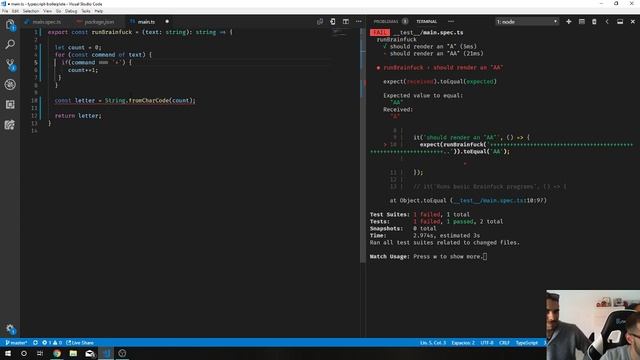Change encoding UTF-8 in status bar
Viewport: 640px width, 360px height.
point(487,343)
